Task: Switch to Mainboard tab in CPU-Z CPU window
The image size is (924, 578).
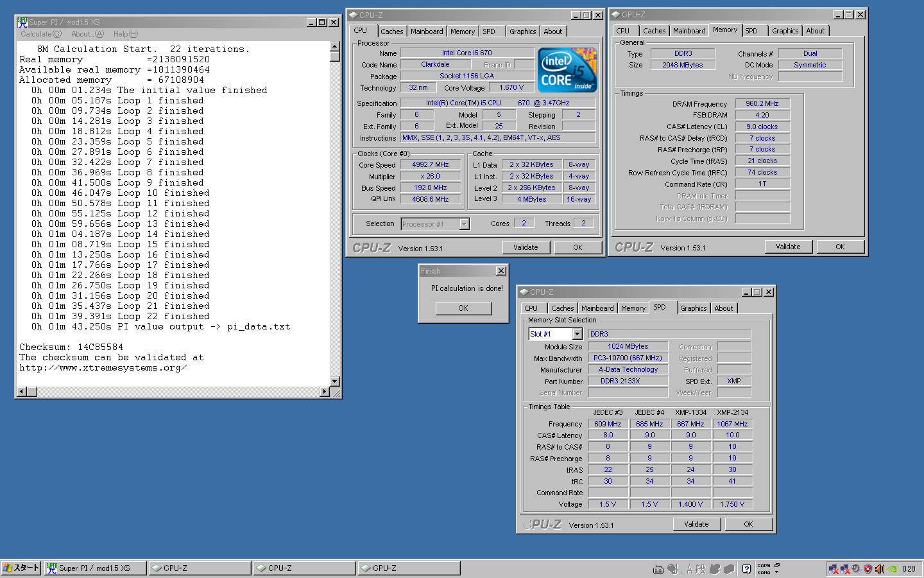Action: [x=427, y=31]
